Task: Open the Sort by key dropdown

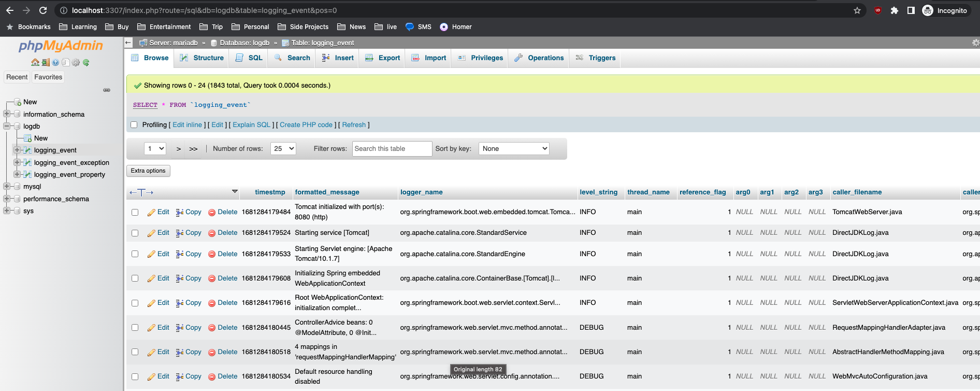Action: coord(514,149)
